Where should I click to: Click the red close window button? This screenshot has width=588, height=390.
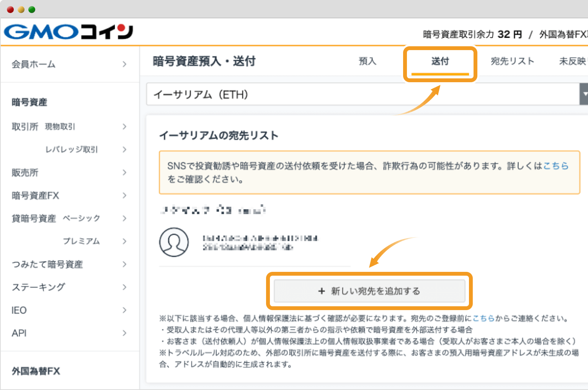click(x=10, y=10)
